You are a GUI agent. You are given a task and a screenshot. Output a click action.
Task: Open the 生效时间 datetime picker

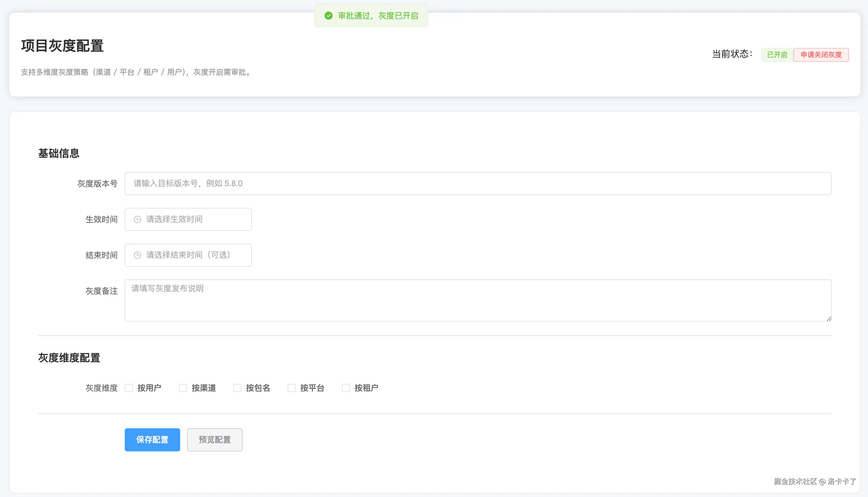(188, 219)
